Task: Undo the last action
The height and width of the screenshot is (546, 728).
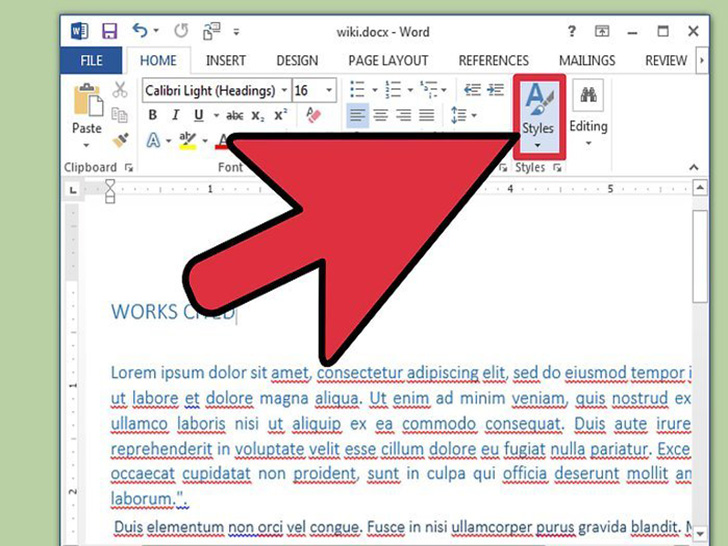Action: pyautogui.click(x=140, y=31)
